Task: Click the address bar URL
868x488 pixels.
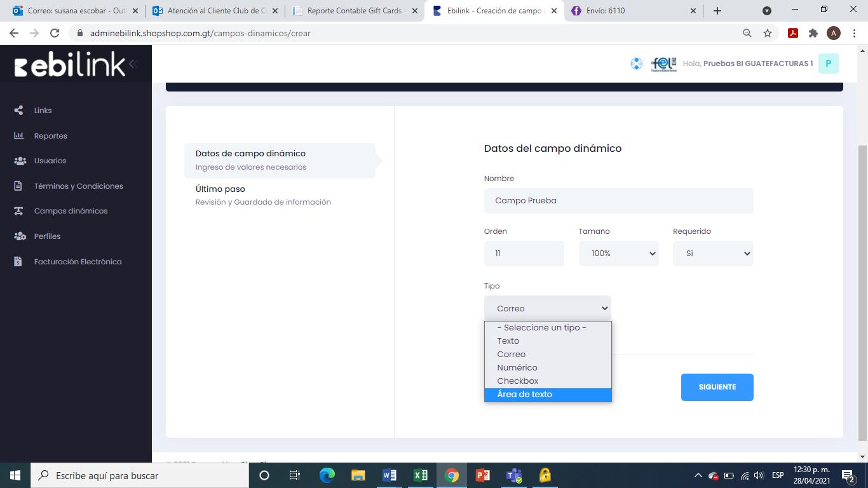Action: click(200, 33)
